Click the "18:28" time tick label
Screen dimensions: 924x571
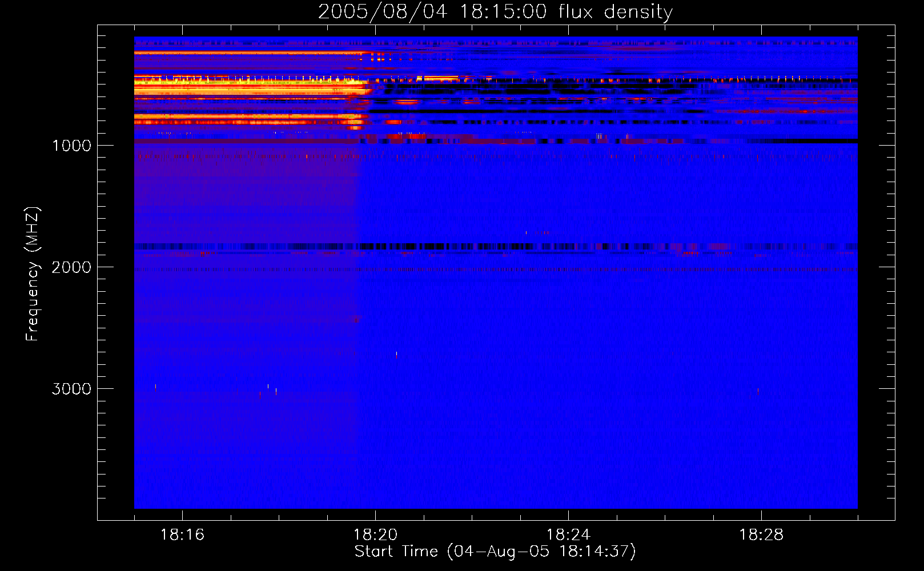761,534
